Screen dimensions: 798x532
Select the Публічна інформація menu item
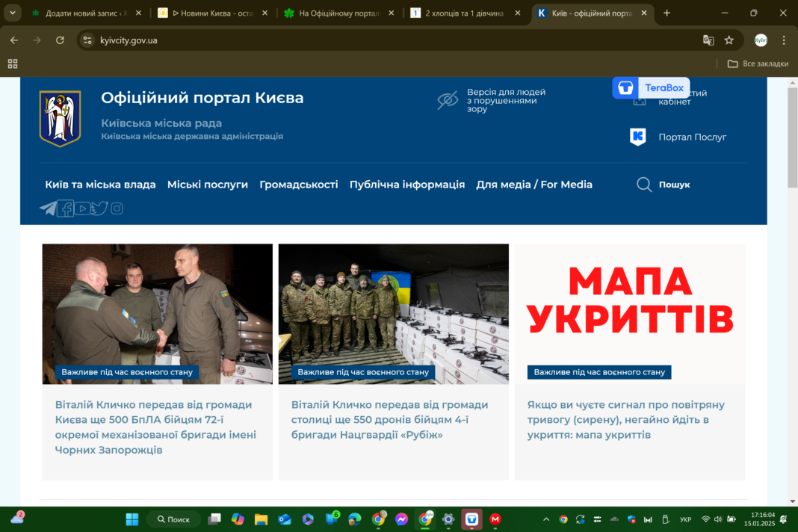[x=407, y=185]
